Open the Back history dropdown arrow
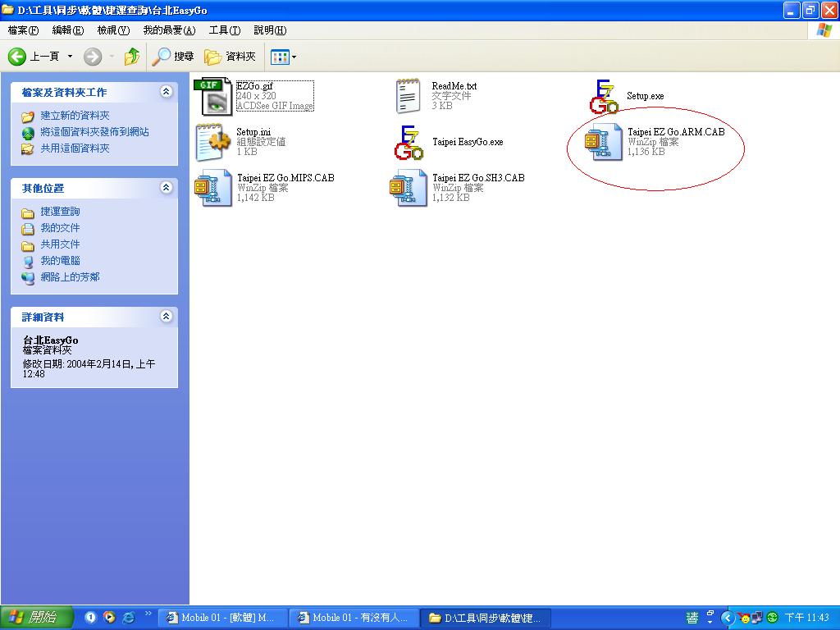The width and height of the screenshot is (840, 630). tap(70, 57)
